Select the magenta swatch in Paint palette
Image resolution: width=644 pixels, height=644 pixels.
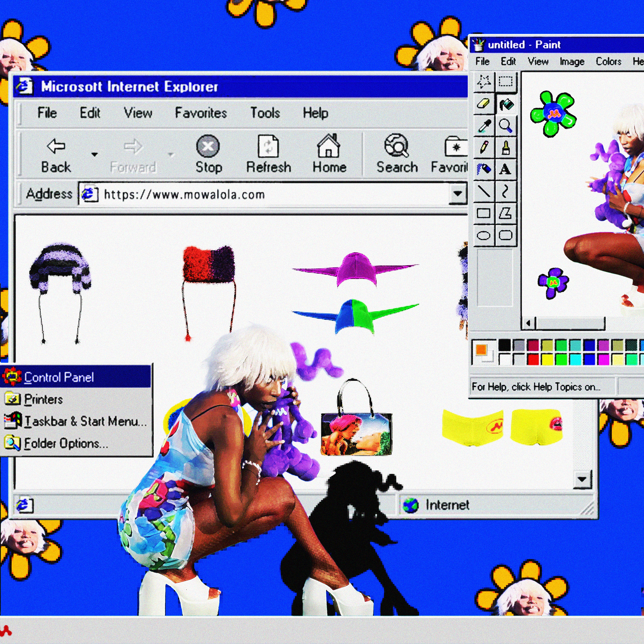[x=603, y=359]
